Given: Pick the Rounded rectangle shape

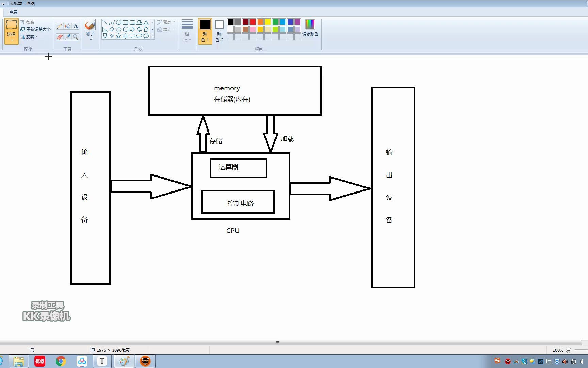Looking at the screenshot, I should click(132, 22).
